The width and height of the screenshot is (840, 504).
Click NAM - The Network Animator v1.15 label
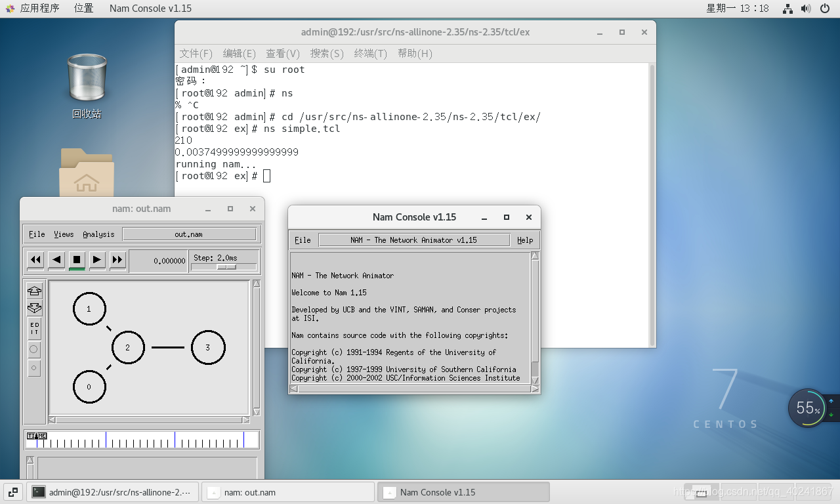click(x=413, y=240)
